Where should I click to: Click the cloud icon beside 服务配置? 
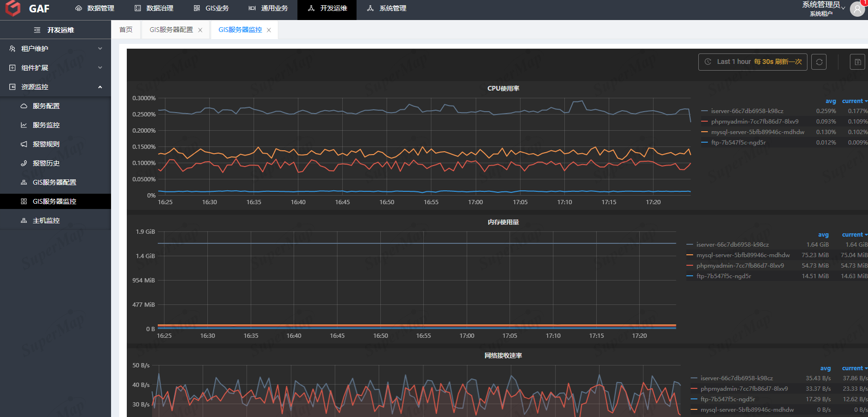coord(24,106)
